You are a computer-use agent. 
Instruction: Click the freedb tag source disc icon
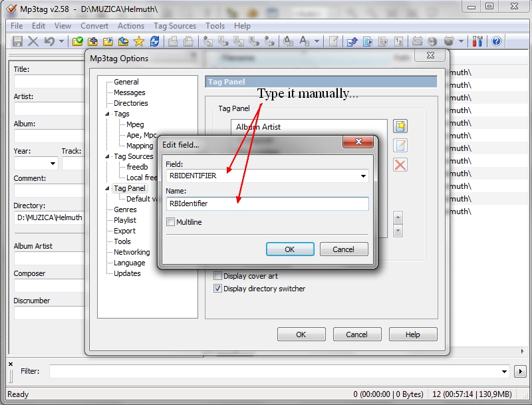point(432,41)
